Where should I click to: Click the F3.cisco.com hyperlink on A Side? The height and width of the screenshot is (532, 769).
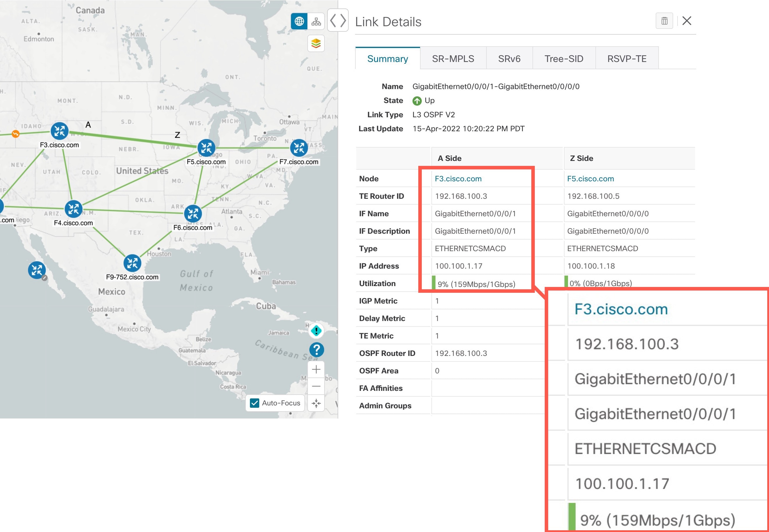tap(458, 179)
